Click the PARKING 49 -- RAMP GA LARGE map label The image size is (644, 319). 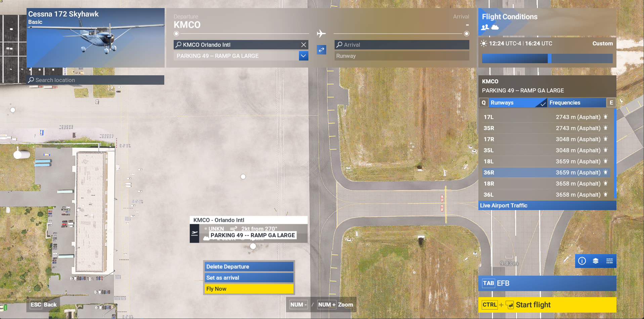[x=253, y=235]
